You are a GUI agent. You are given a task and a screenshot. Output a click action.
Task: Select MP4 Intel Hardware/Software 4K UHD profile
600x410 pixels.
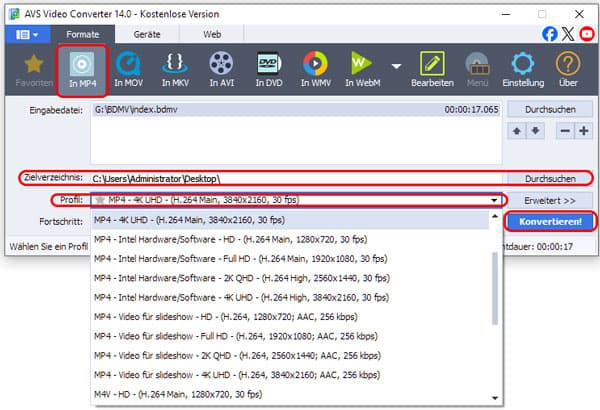tap(290, 297)
